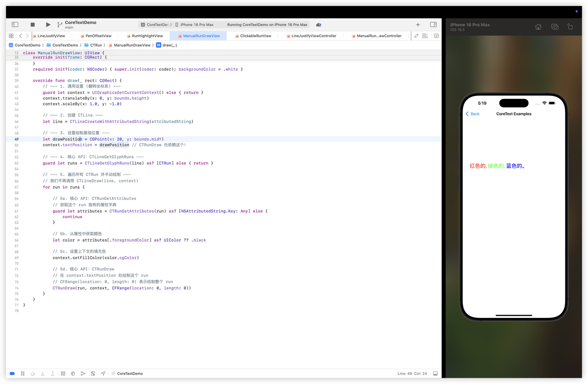Click the Step Over debug icon
The image size is (588, 384).
(33, 373)
